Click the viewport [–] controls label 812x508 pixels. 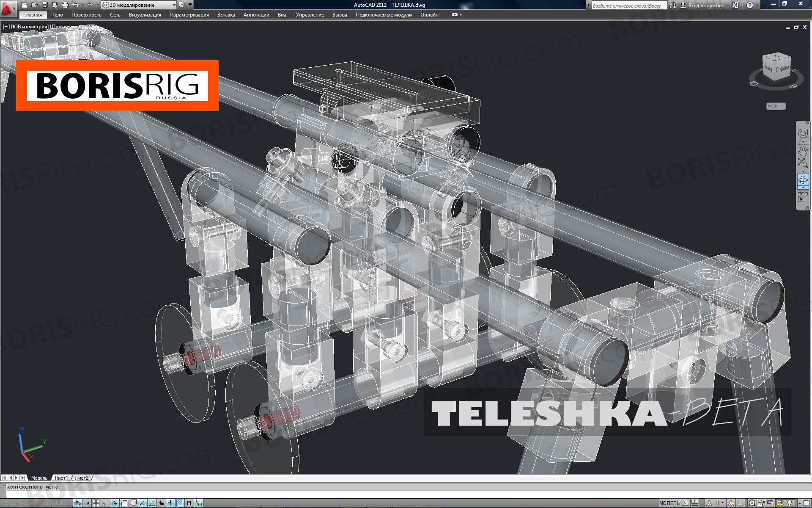6,27
